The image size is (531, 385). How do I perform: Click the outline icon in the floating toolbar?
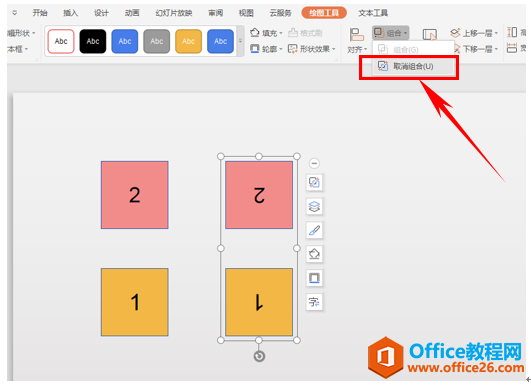(314, 278)
